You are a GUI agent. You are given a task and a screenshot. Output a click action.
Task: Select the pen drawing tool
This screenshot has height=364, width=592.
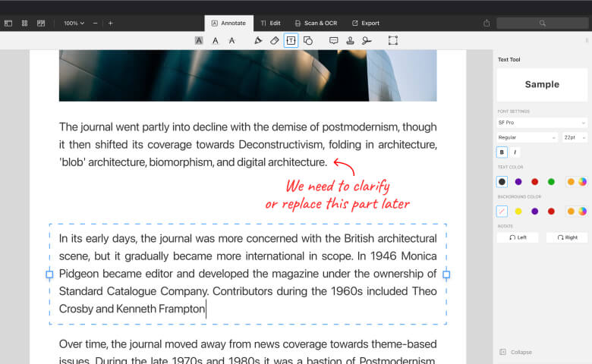[258, 40]
